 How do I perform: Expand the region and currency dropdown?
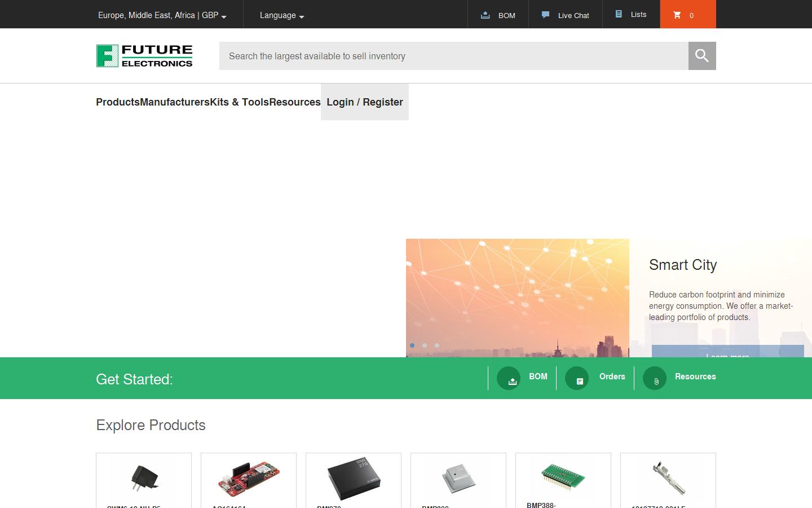click(162, 15)
